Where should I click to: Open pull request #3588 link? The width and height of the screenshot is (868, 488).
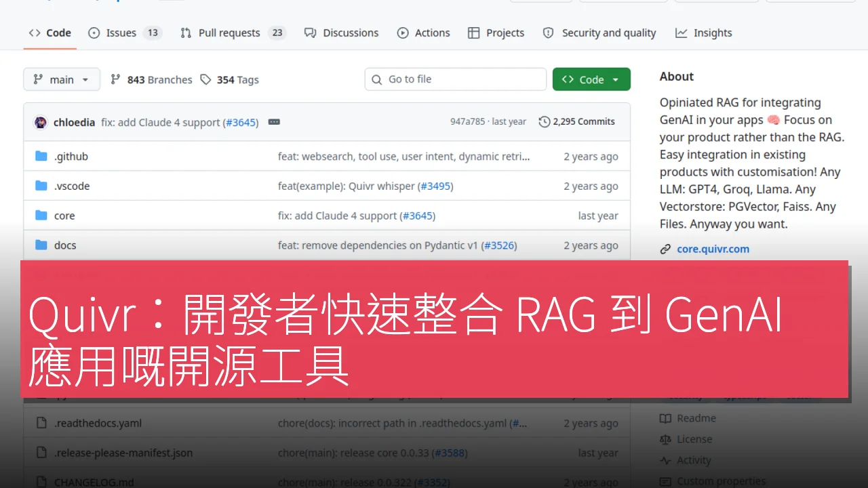point(450,453)
